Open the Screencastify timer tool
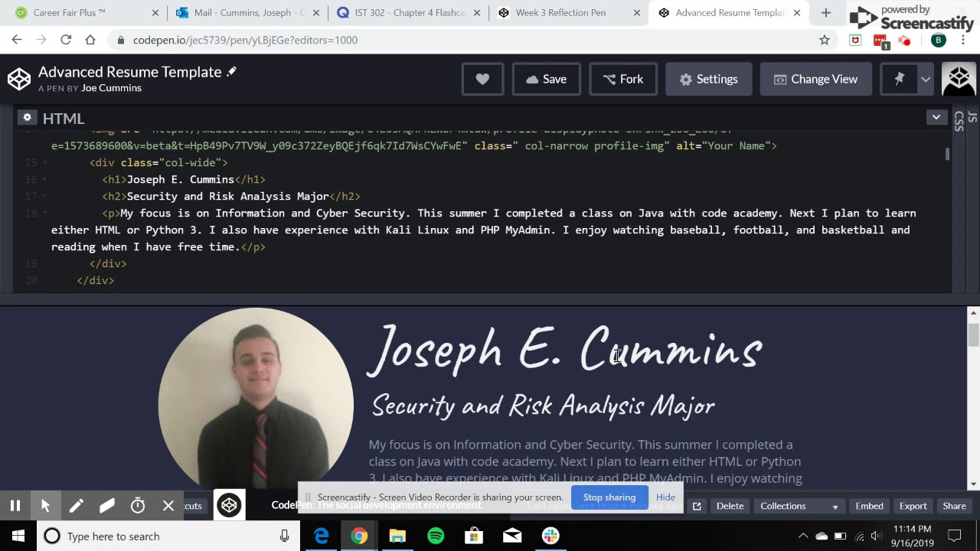 tap(137, 505)
